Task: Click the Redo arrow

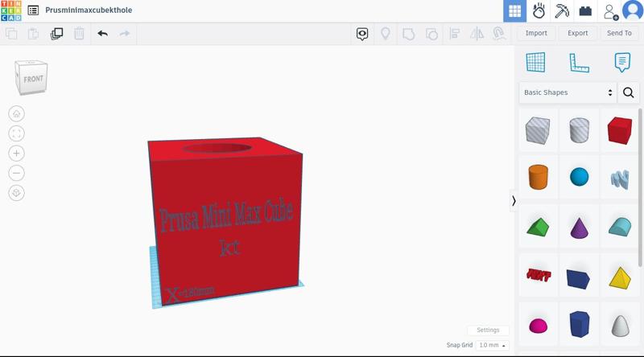Action: (x=125, y=34)
